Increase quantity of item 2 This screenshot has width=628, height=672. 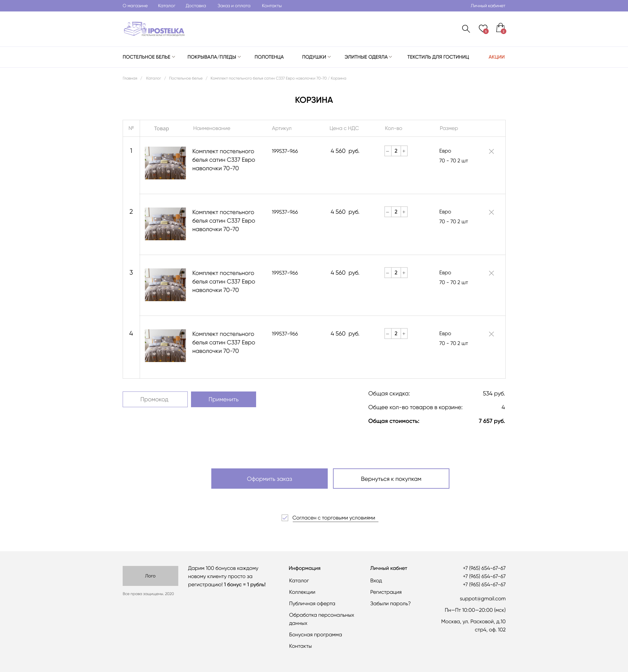coord(404,212)
